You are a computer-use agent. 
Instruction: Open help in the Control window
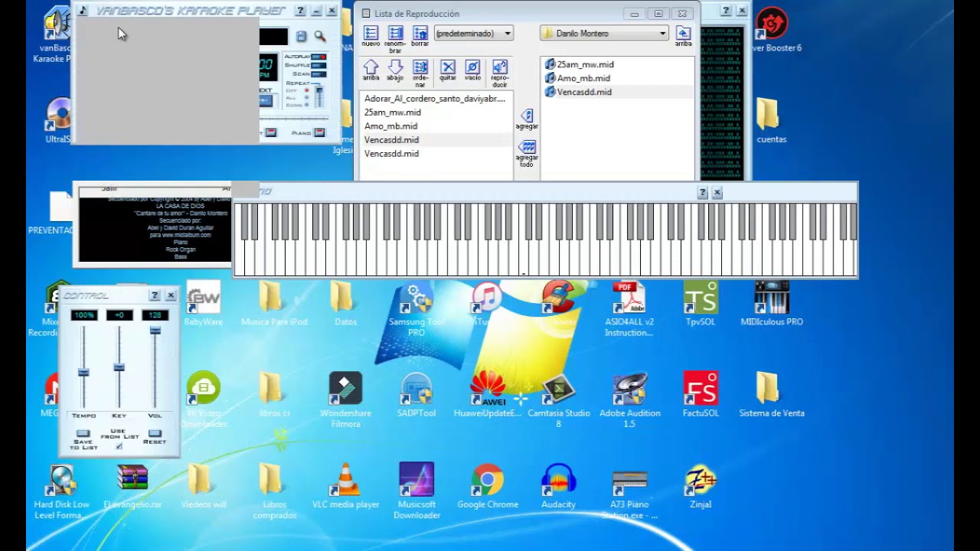pos(155,295)
